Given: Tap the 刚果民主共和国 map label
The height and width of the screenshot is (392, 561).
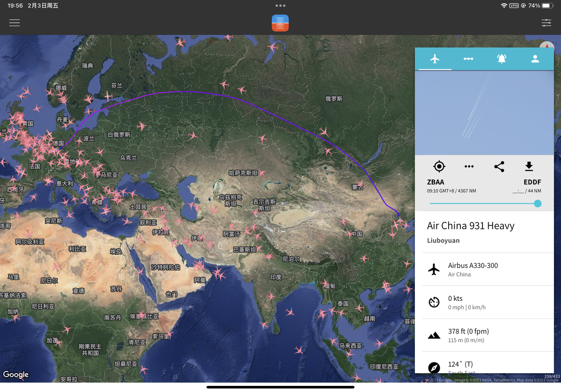Looking at the screenshot, I should tap(90, 350).
